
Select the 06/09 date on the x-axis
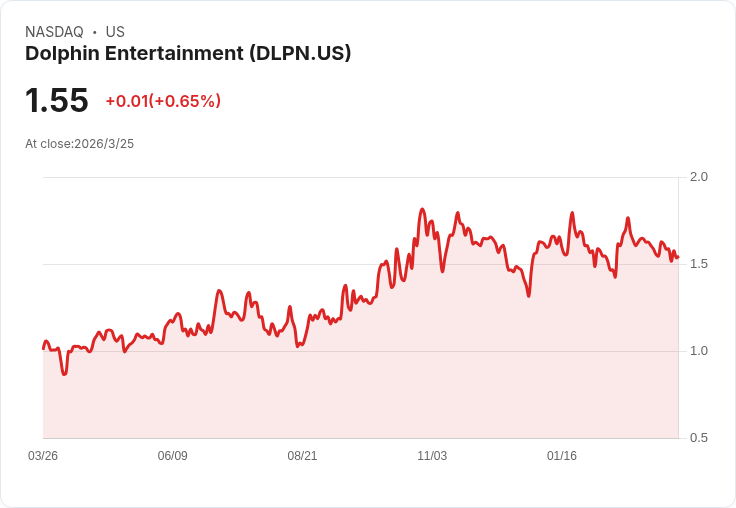click(173, 456)
